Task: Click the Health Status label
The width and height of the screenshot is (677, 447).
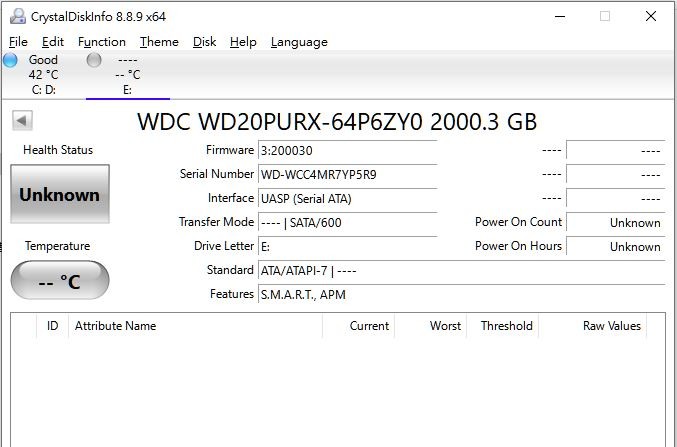Action: coord(58,150)
